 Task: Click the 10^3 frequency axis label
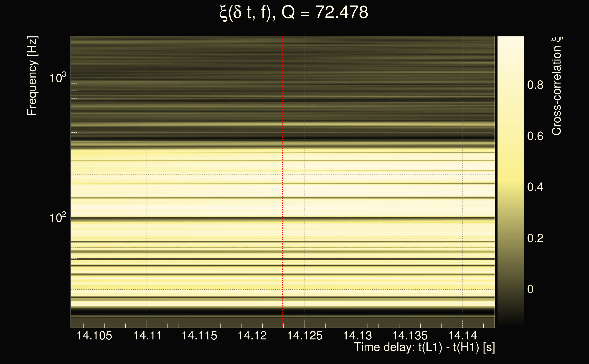coord(57,78)
